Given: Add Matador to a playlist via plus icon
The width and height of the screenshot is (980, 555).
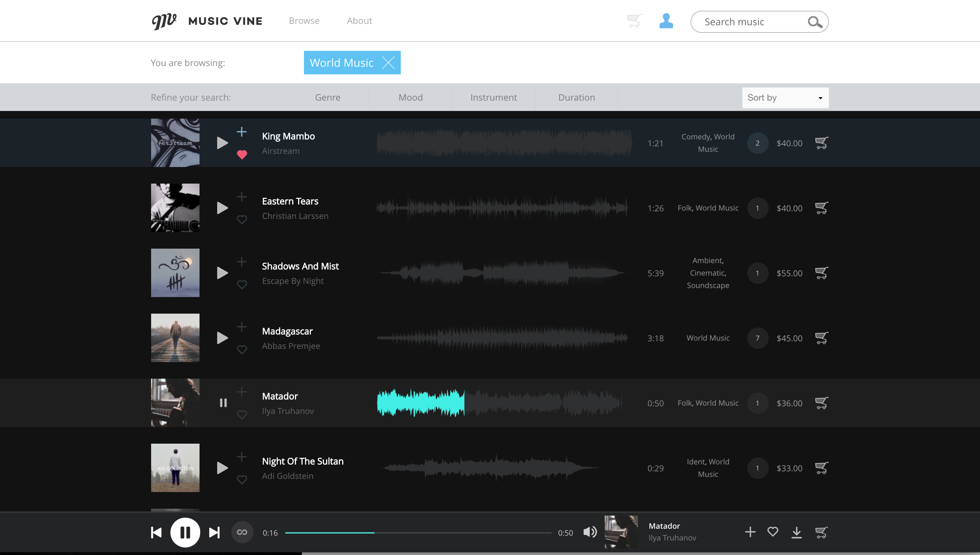Looking at the screenshot, I should (x=242, y=391).
